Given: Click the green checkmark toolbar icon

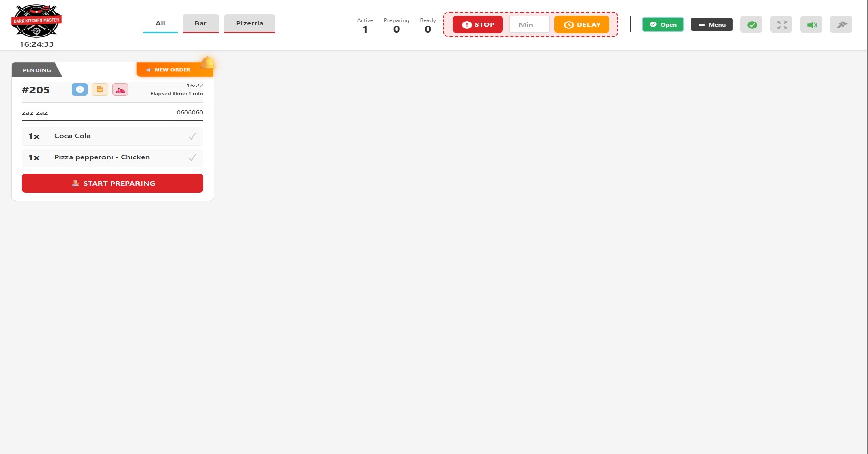Looking at the screenshot, I should tap(751, 24).
